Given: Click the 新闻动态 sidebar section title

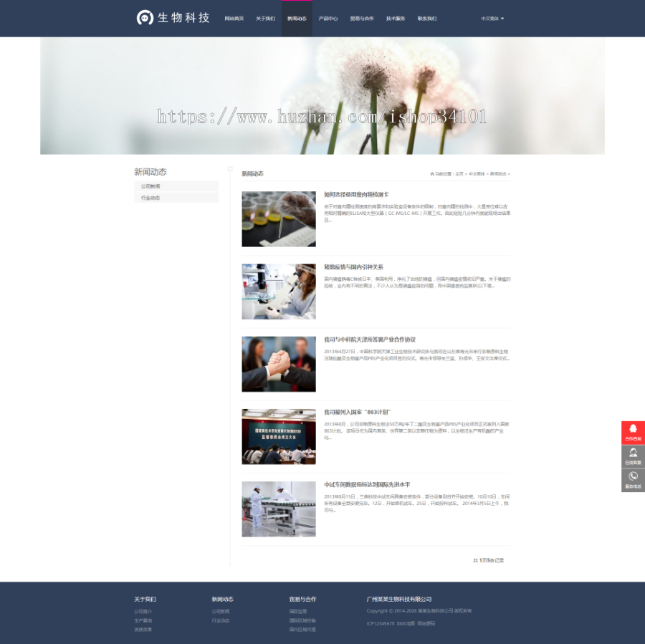Looking at the screenshot, I should click(150, 172).
